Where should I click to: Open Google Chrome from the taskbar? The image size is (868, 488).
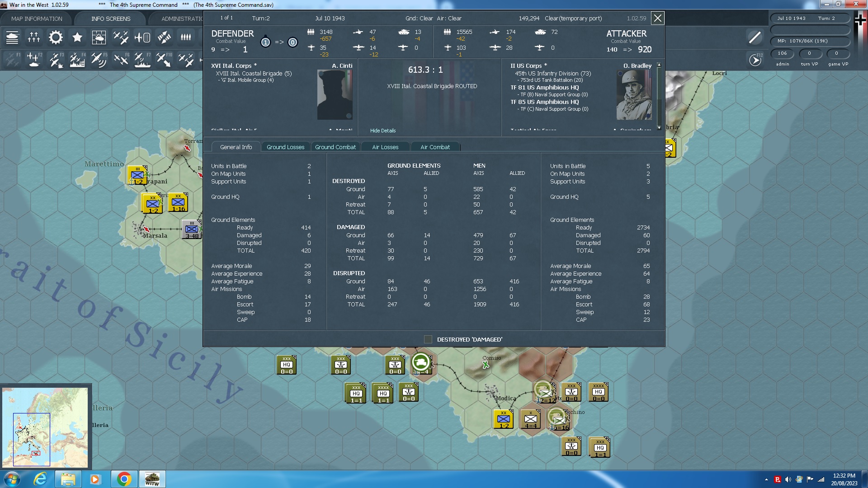coord(125,479)
